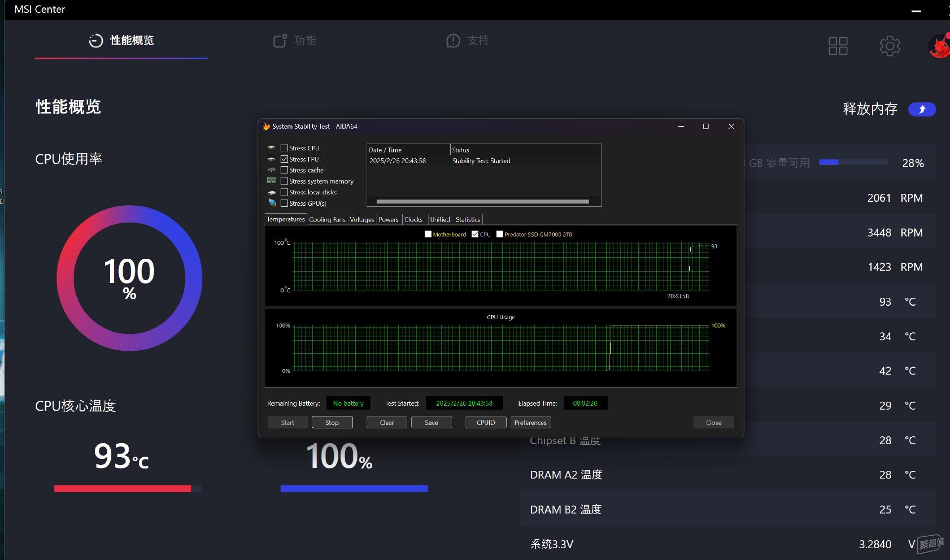The height and width of the screenshot is (560, 950).
Task: Open the grid layout view icon
Action: 838,46
